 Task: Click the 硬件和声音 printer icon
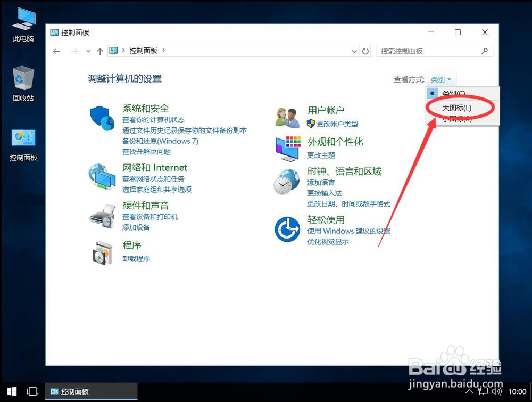coord(102,215)
